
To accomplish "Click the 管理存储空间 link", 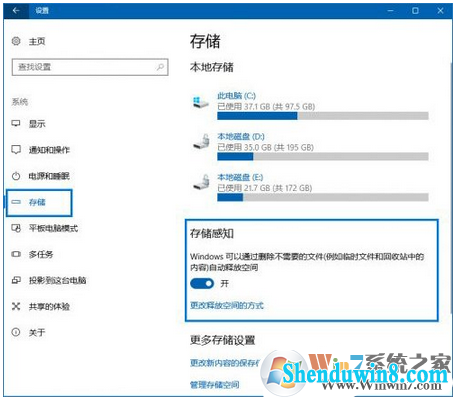I will coord(215,385).
